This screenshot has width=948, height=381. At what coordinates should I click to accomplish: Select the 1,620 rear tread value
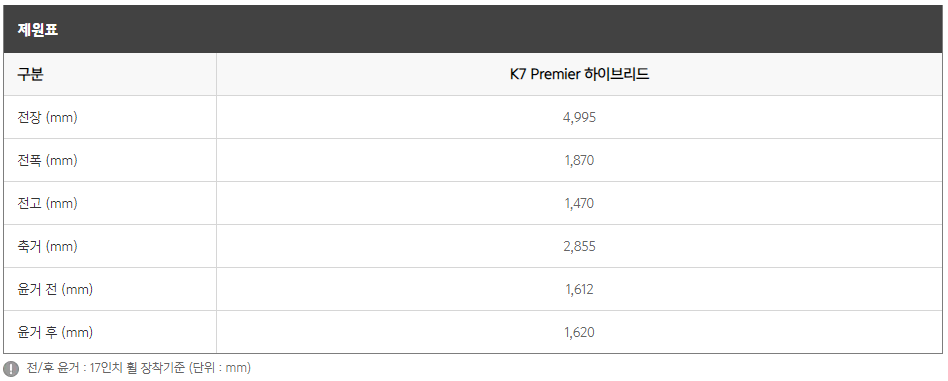[x=579, y=332]
